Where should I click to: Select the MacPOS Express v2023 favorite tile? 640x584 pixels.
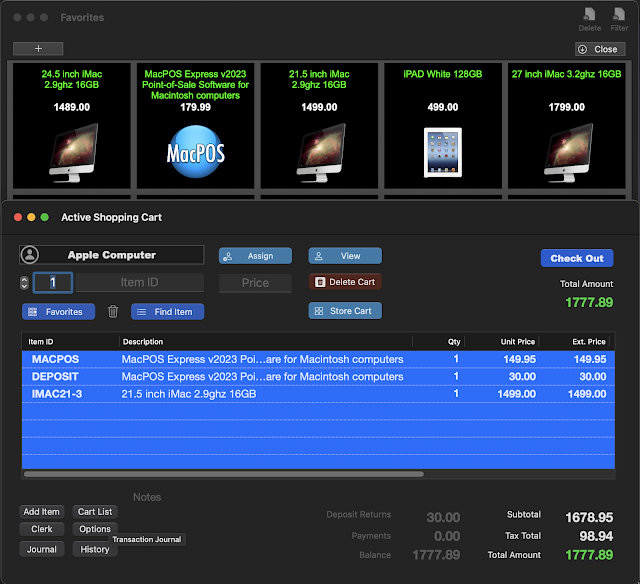[196, 125]
